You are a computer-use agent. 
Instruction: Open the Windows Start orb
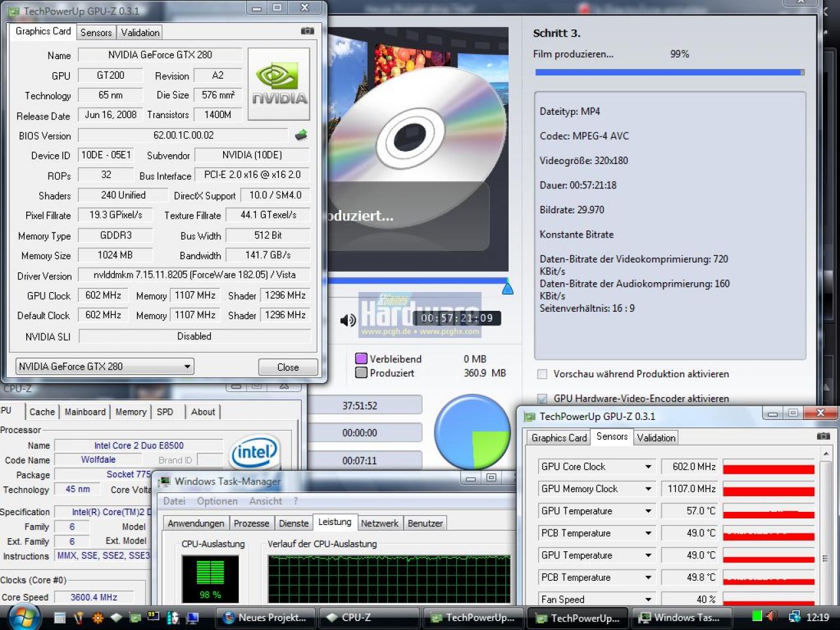point(24,617)
